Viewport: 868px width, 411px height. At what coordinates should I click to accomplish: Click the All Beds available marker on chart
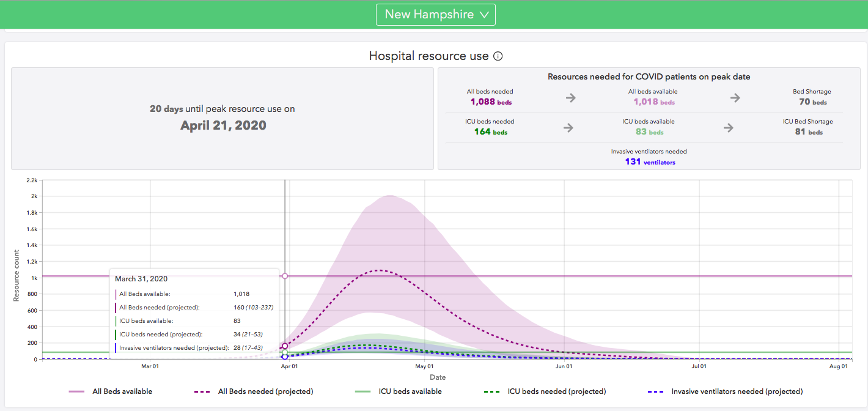[285, 276]
